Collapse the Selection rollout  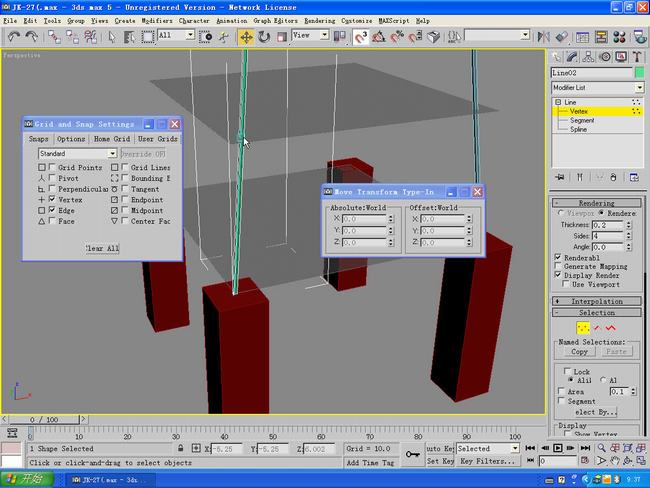click(597, 313)
